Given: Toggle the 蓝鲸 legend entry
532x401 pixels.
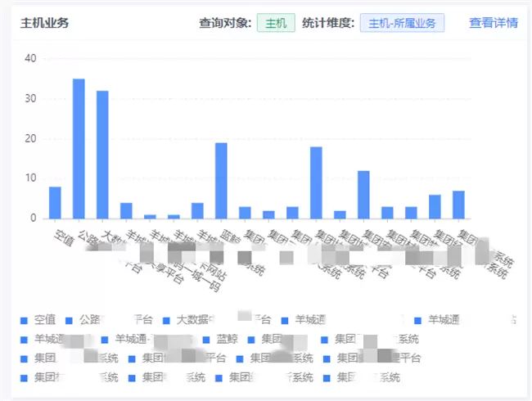Looking at the screenshot, I should [x=227, y=339].
